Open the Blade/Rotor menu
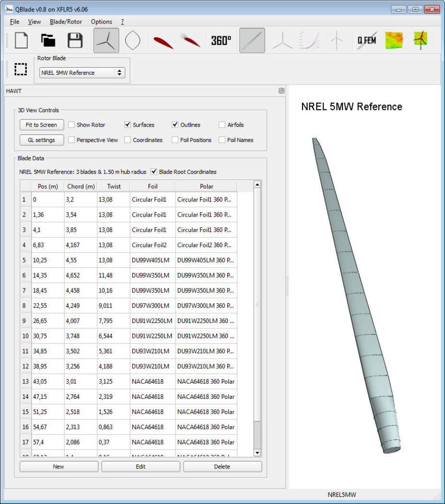This screenshot has height=504, width=445. [66, 22]
